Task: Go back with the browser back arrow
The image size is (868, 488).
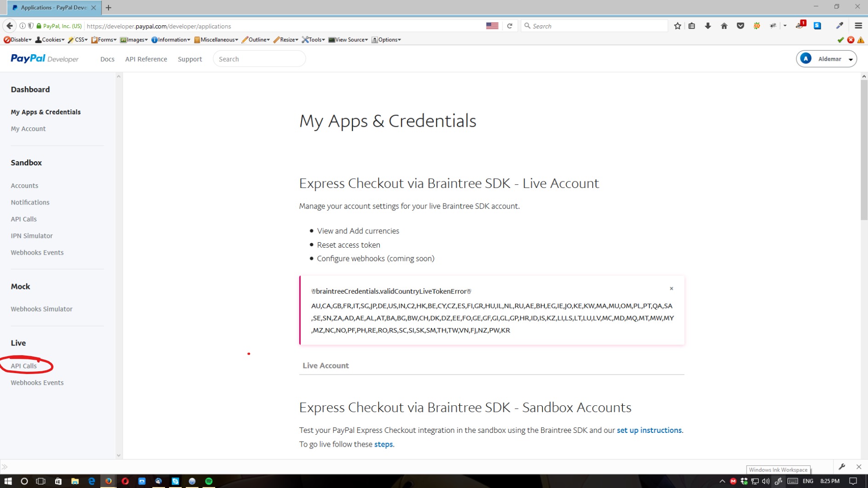Action: point(10,26)
